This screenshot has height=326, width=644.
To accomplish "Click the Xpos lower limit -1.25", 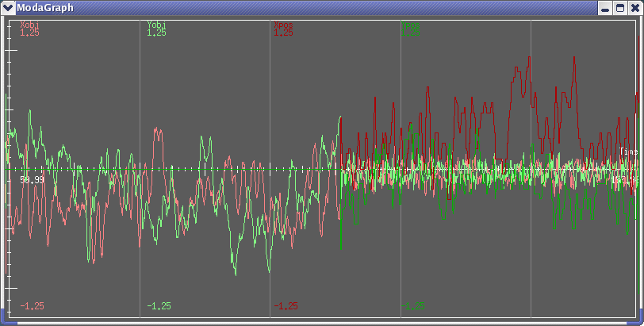I will (286, 306).
